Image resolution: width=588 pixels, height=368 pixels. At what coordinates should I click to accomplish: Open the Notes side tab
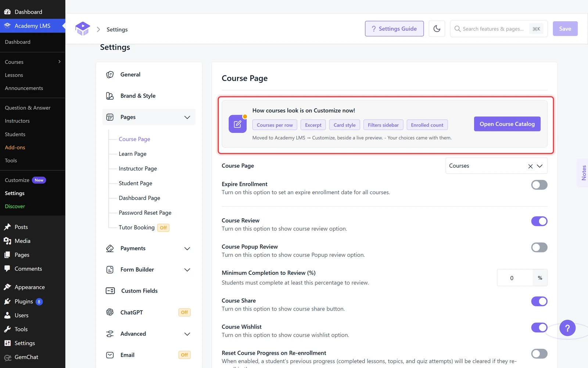[x=583, y=173]
